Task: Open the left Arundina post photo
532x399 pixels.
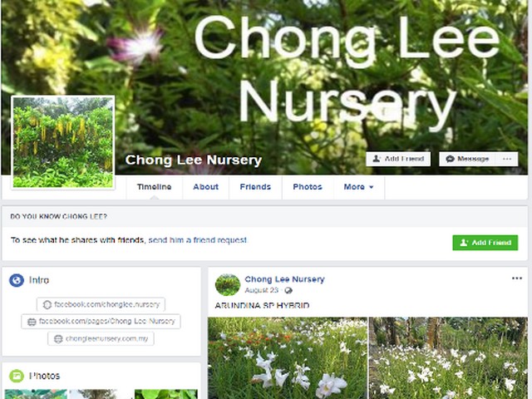Action: coord(288,358)
